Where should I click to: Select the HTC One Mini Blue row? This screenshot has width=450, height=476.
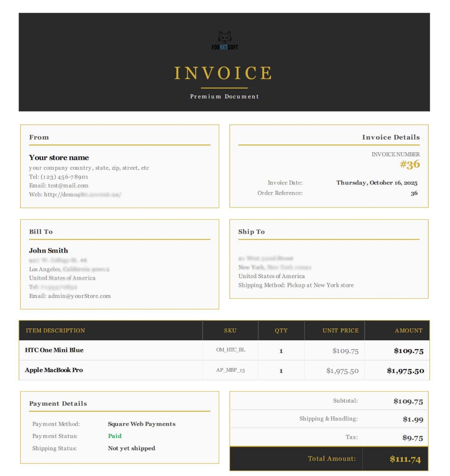click(x=54, y=350)
